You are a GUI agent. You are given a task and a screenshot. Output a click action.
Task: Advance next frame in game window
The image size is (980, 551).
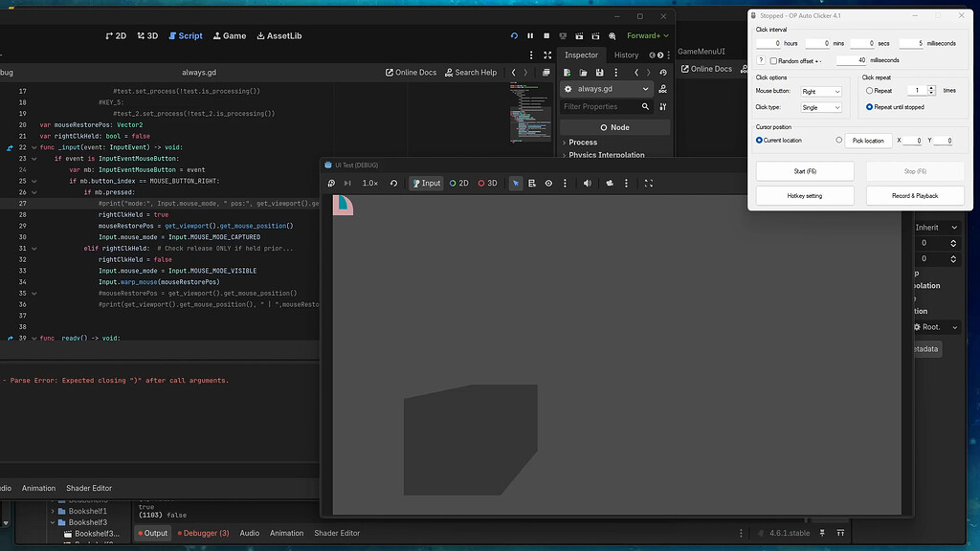coord(347,183)
